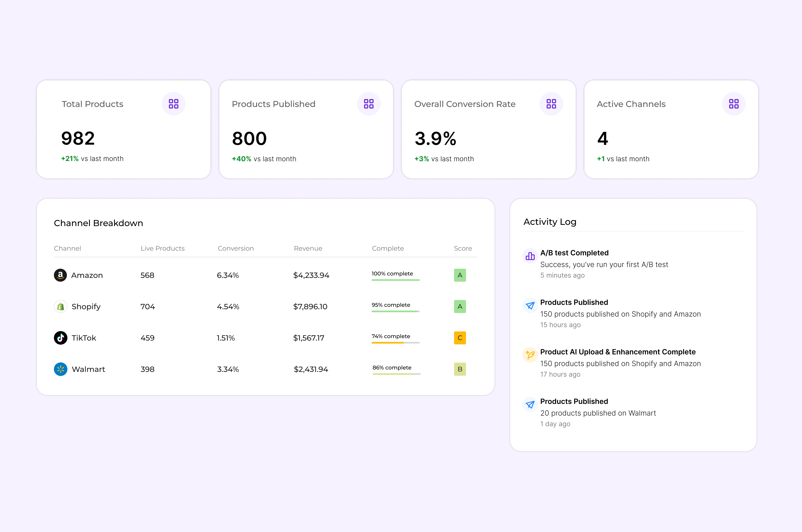Click the Activity Log heading
This screenshot has height=532, width=802.
(x=550, y=222)
